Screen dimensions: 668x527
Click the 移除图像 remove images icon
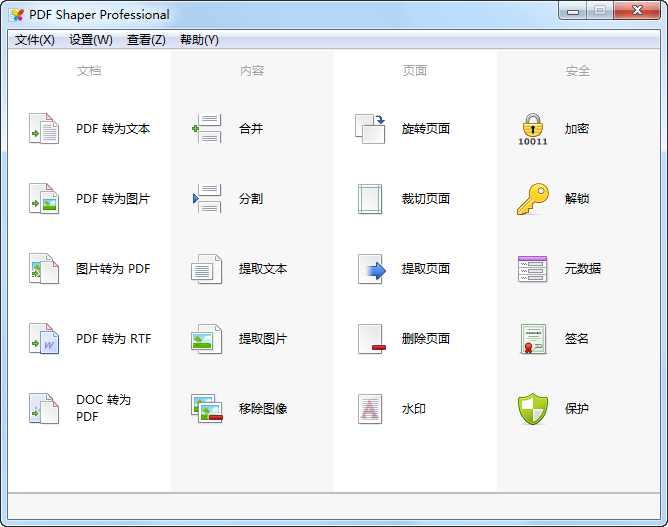tap(207, 409)
